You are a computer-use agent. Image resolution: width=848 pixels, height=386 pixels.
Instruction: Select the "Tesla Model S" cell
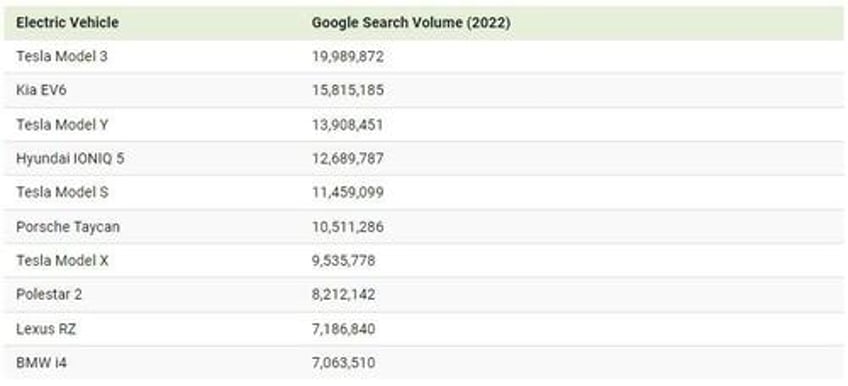click(62, 192)
